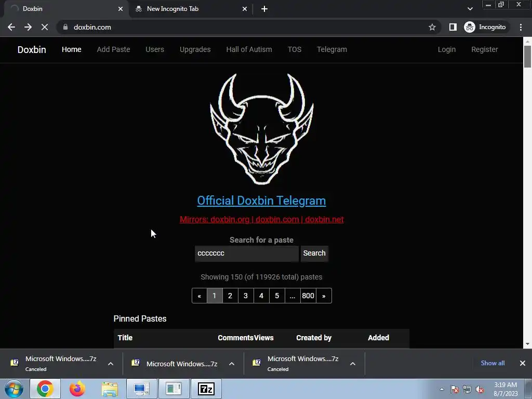Viewport: 532px width, 399px height.
Task: Click the red Mirrors link
Action: pyautogui.click(x=262, y=220)
